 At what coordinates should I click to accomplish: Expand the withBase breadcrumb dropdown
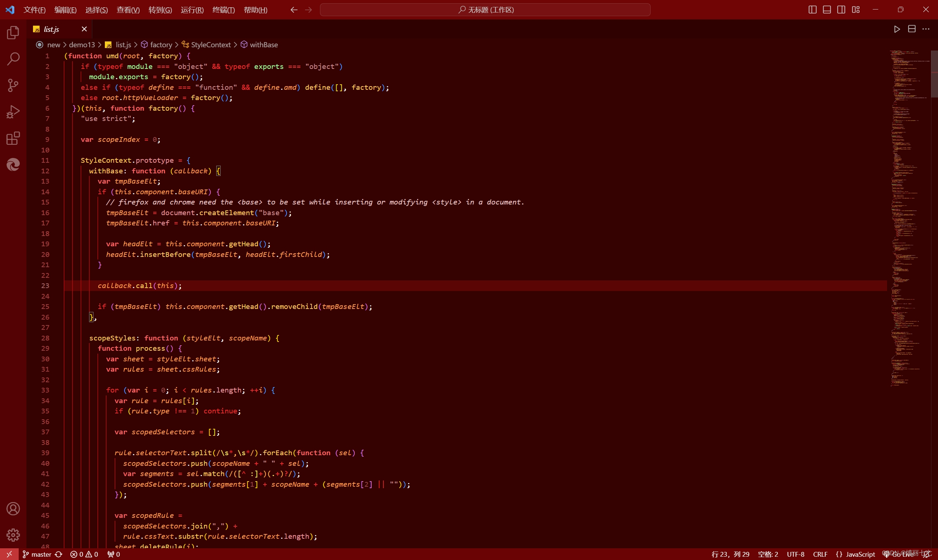(x=263, y=45)
